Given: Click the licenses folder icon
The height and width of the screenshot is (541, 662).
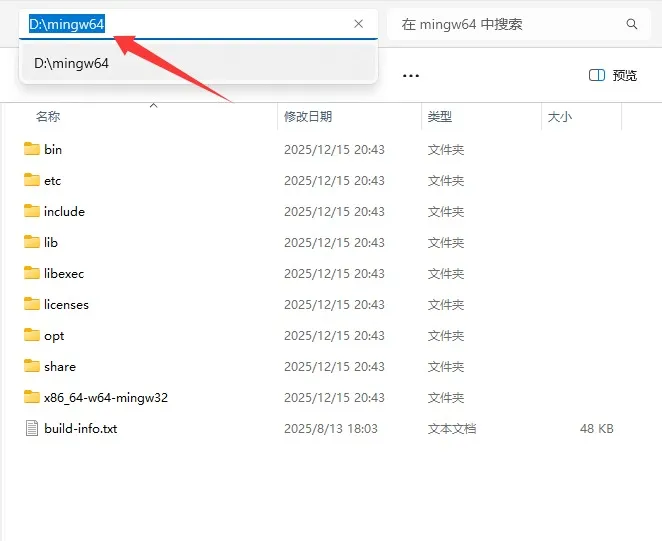Looking at the screenshot, I should 32,304.
